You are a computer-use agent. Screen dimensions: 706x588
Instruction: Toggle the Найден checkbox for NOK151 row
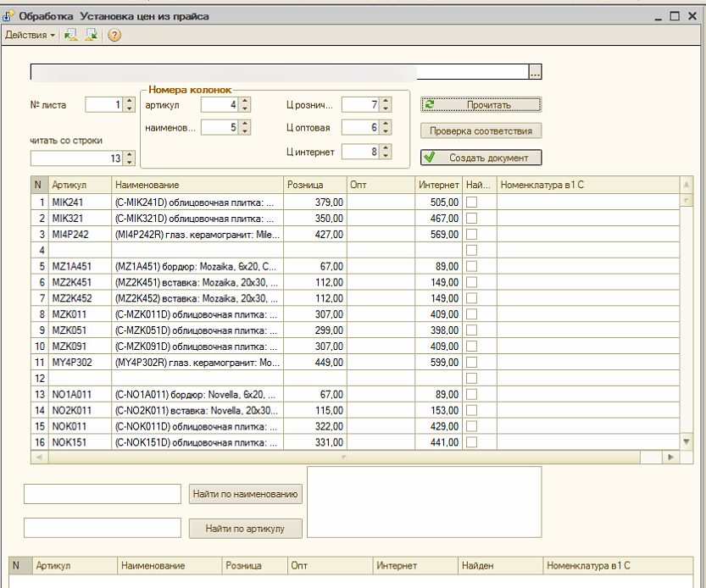[x=472, y=442]
